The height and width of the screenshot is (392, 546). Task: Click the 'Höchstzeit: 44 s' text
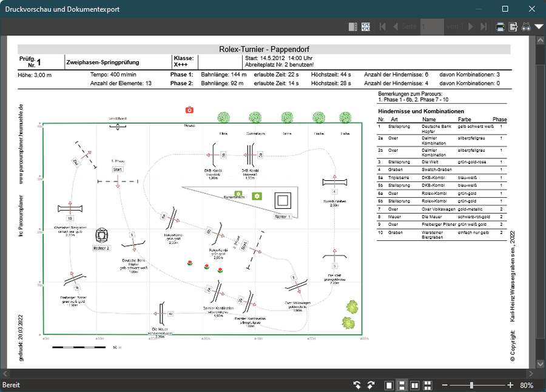[331, 75]
